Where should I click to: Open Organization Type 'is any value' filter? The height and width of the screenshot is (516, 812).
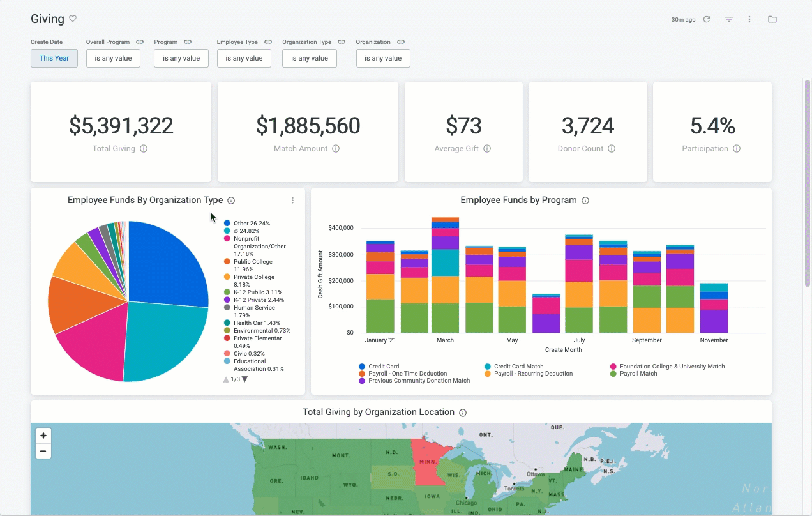click(310, 58)
